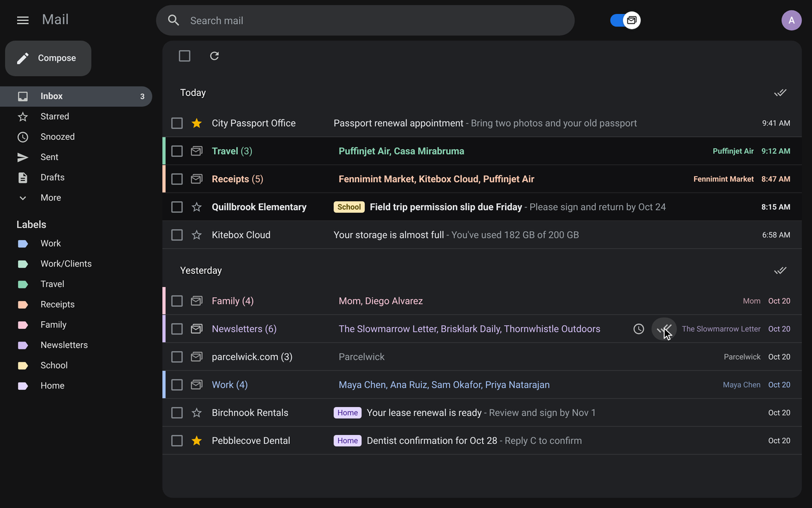Open the Starred folder

[x=76, y=117]
